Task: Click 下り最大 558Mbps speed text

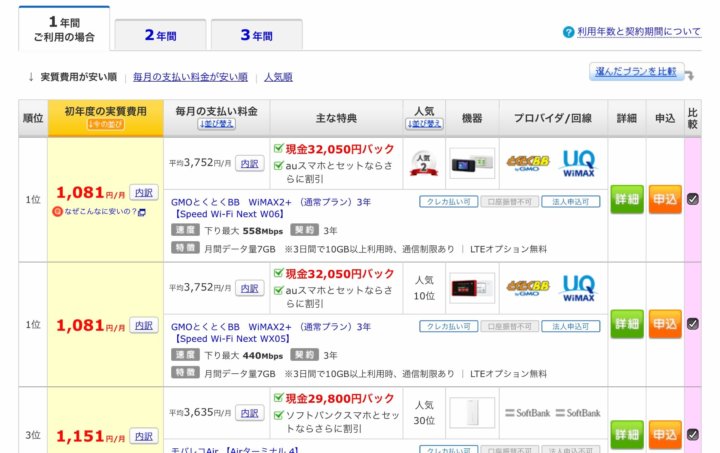Action: pyautogui.click(x=243, y=231)
